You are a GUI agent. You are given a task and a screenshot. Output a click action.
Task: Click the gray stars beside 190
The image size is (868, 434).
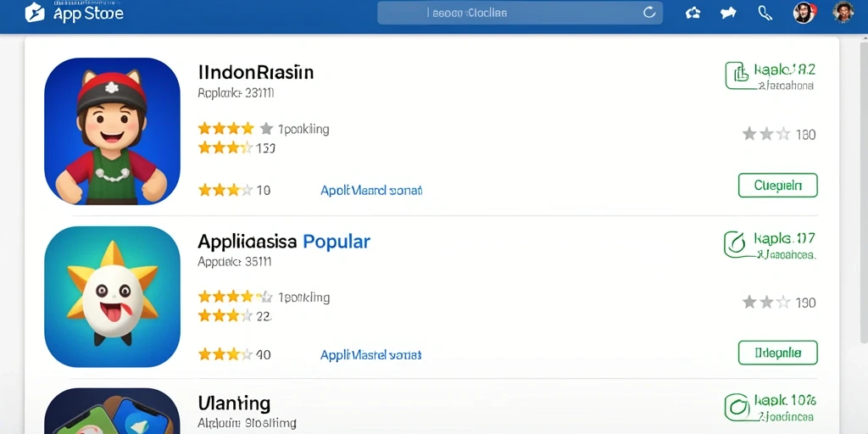click(x=766, y=302)
